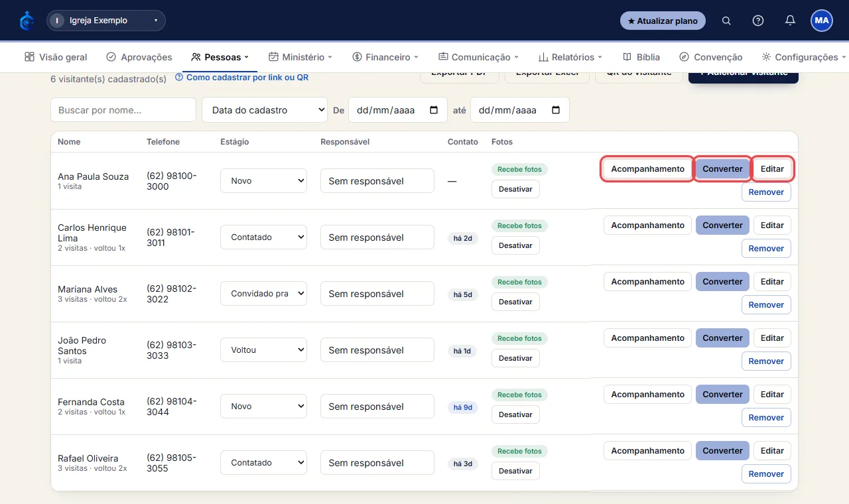The height and width of the screenshot is (504, 849).
Task: Click Editar for Mariana Alves
Action: [772, 282]
